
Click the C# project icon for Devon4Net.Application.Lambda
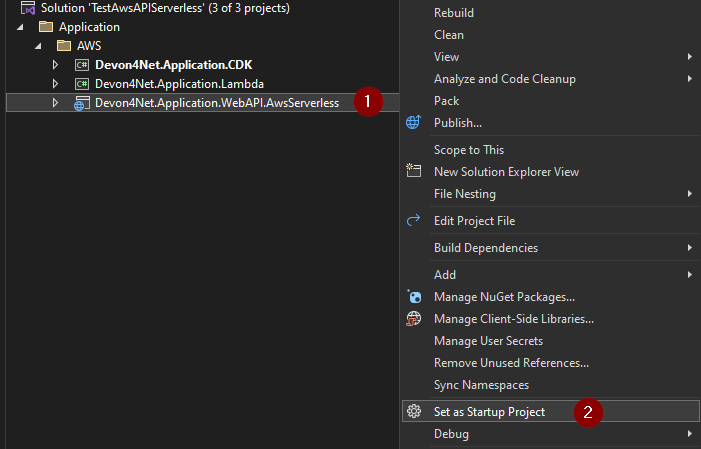click(82, 84)
